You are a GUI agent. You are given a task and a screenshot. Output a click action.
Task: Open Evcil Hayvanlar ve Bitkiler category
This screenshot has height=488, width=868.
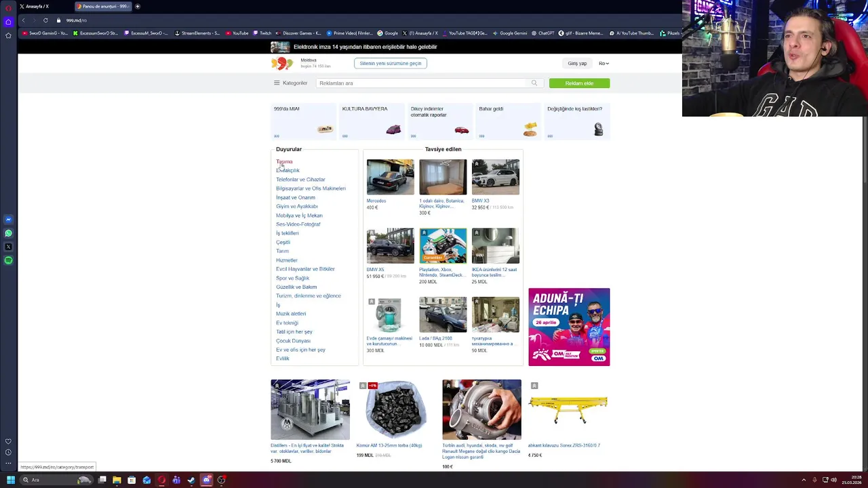point(305,269)
